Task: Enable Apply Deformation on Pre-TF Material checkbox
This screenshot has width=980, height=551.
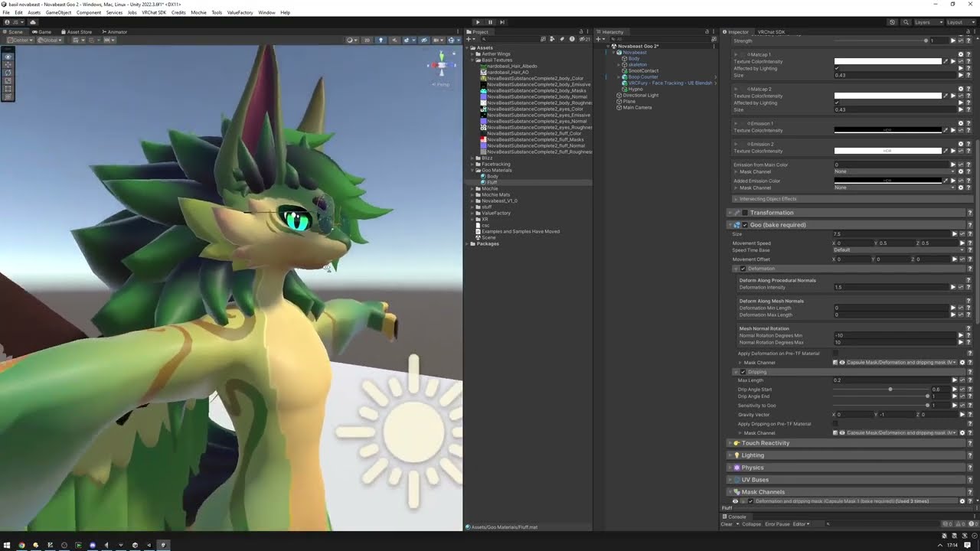Action: 836,354
